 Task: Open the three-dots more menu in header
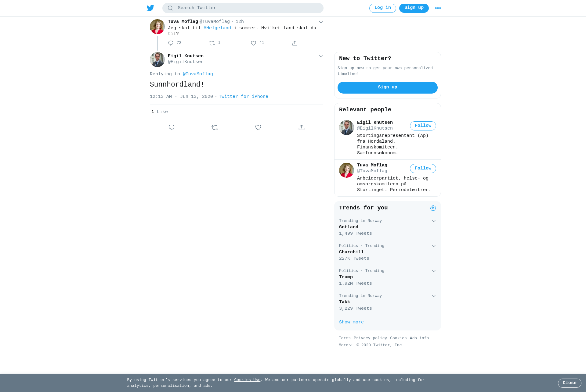(x=438, y=8)
